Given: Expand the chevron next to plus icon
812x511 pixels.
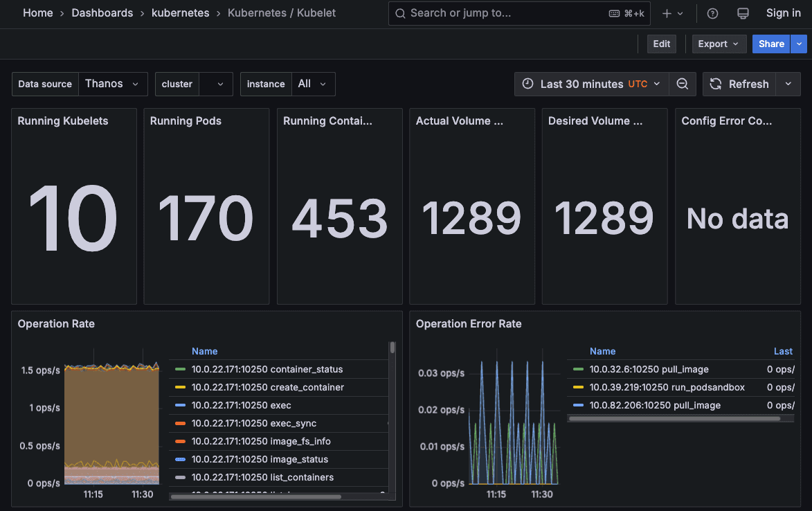Looking at the screenshot, I should click(x=680, y=13).
